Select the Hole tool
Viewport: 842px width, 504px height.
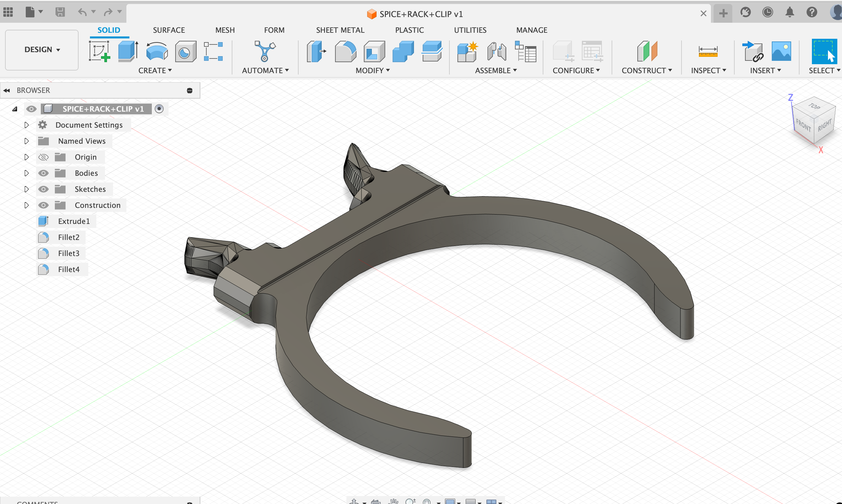(x=185, y=51)
